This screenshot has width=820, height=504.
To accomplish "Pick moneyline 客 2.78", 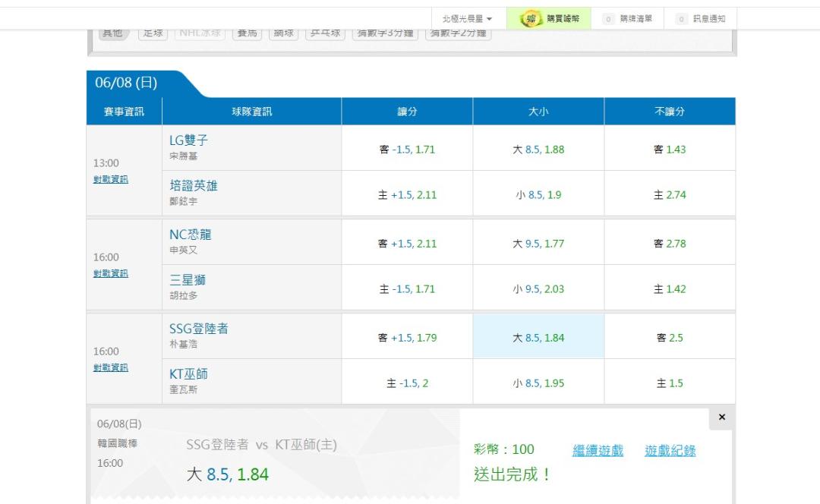I will 670,244.
